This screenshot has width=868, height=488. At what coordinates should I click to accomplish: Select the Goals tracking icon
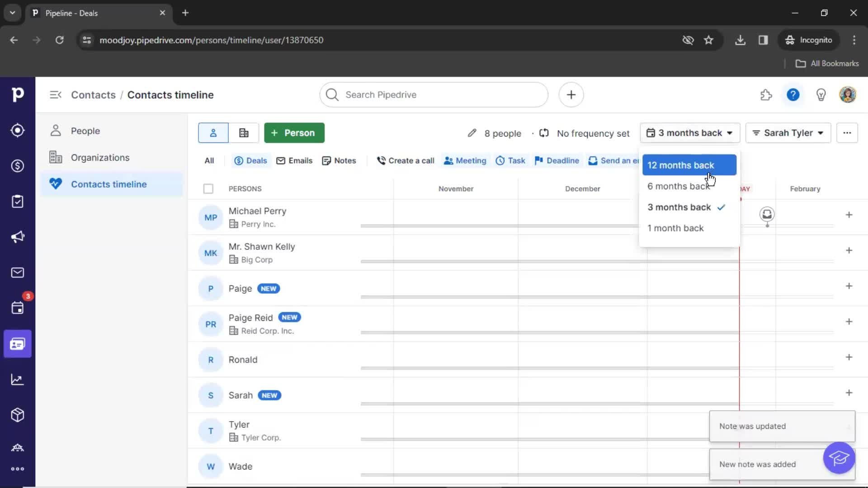[x=17, y=379]
